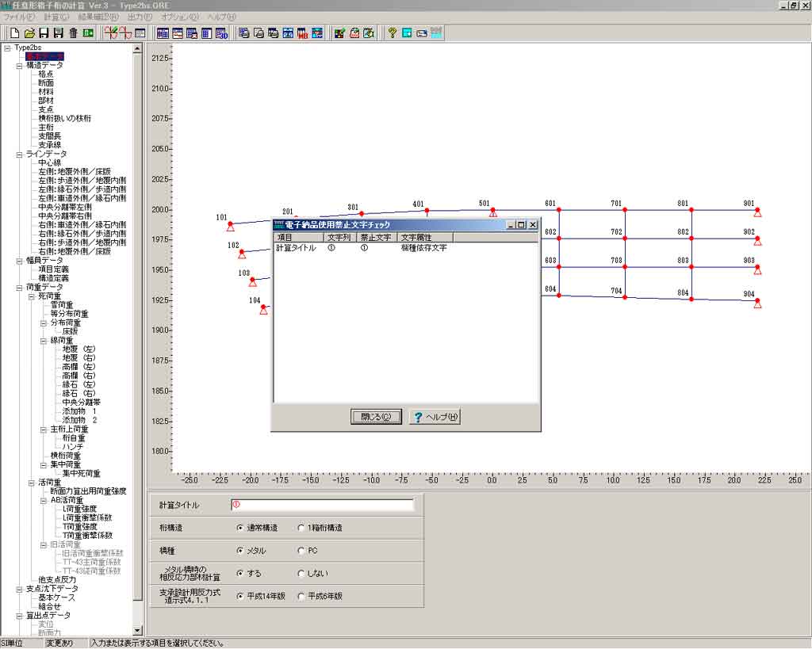Image resolution: width=812 pixels, height=649 pixels.
Task: Click the 機種依存文字 cell in dialog
Action: pos(423,248)
